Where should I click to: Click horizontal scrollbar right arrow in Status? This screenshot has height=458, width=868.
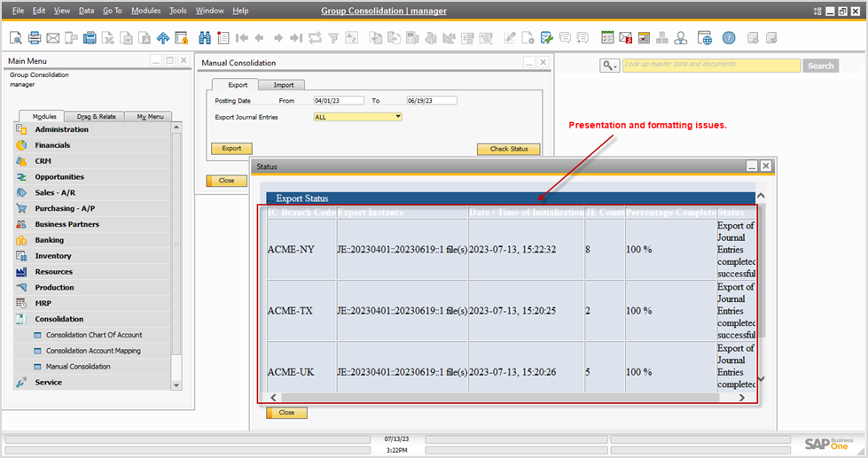coord(742,398)
